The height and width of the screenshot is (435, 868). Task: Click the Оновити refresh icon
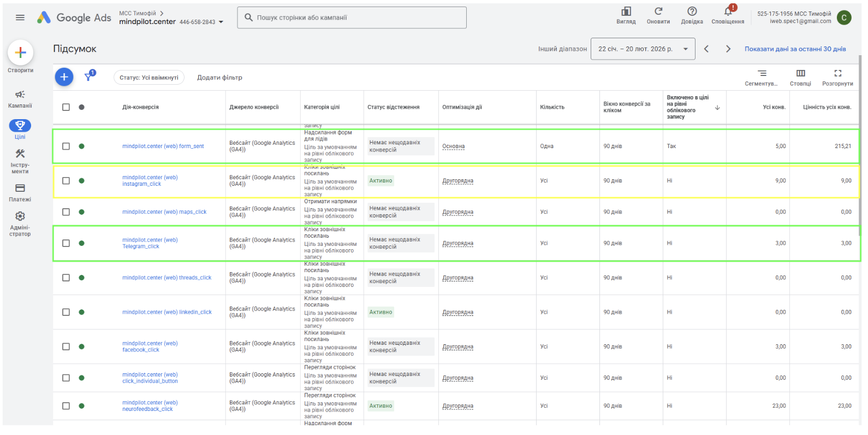click(x=658, y=11)
